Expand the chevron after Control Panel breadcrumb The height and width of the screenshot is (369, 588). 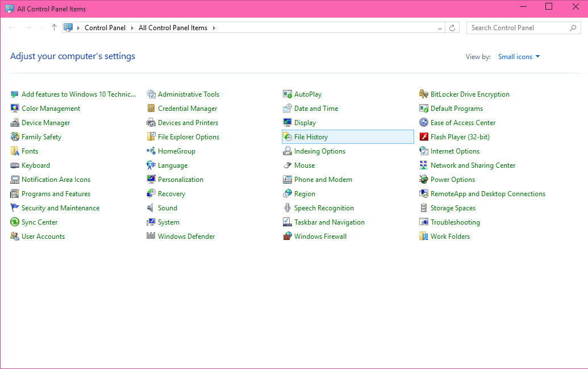pos(132,28)
